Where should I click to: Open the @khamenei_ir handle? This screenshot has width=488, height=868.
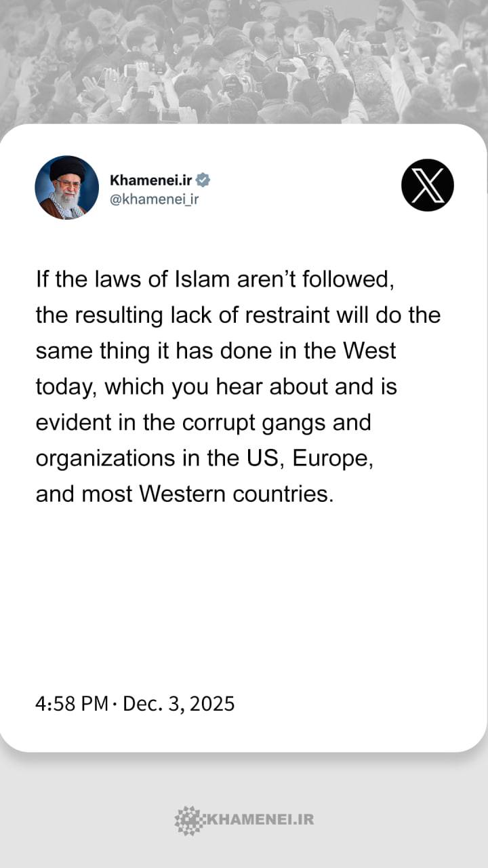154,199
